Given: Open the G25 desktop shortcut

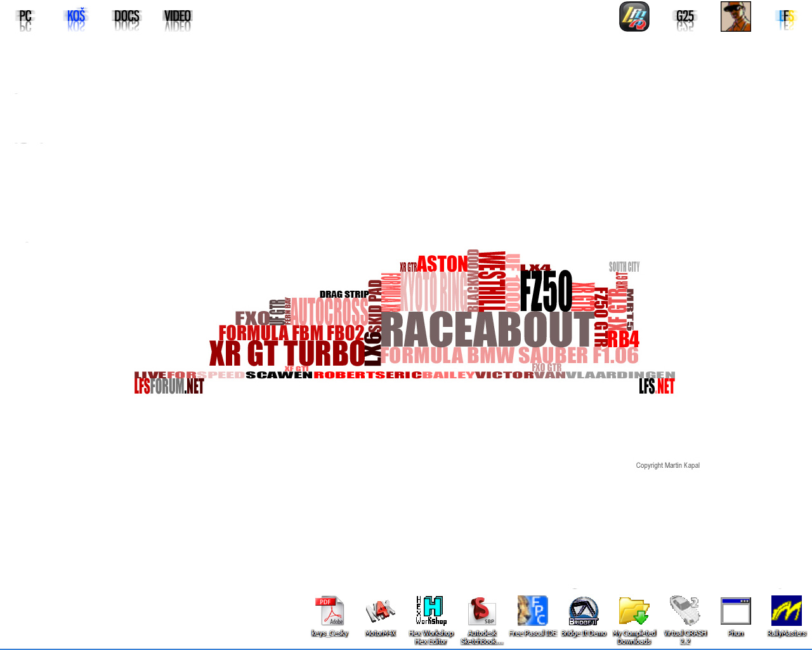Looking at the screenshot, I should (x=685, y=19).
